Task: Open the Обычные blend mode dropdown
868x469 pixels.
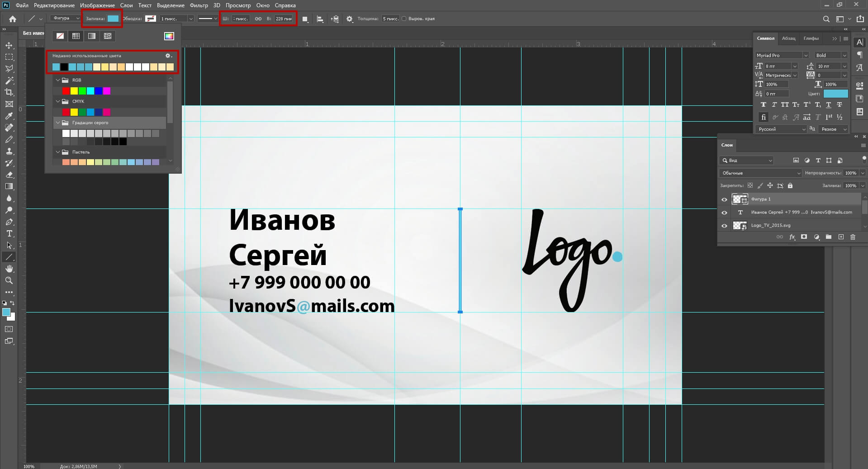Action: [760, 173]
